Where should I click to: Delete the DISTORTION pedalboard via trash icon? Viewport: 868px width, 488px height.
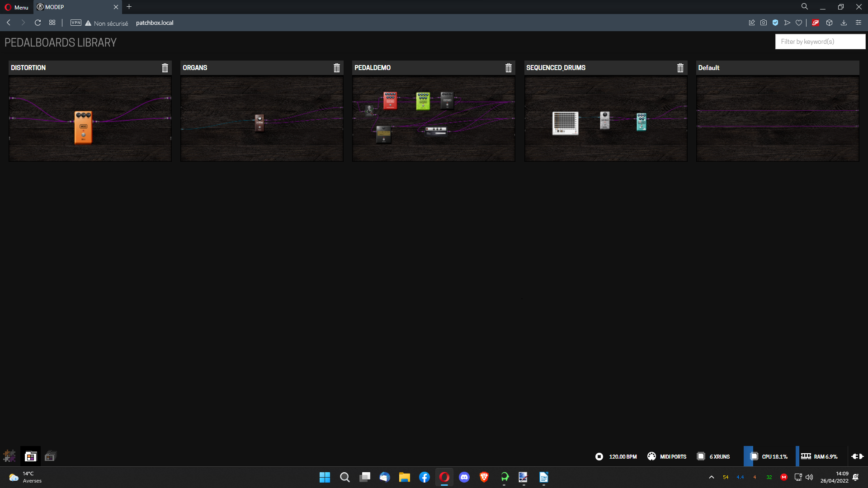click(165, 68)
